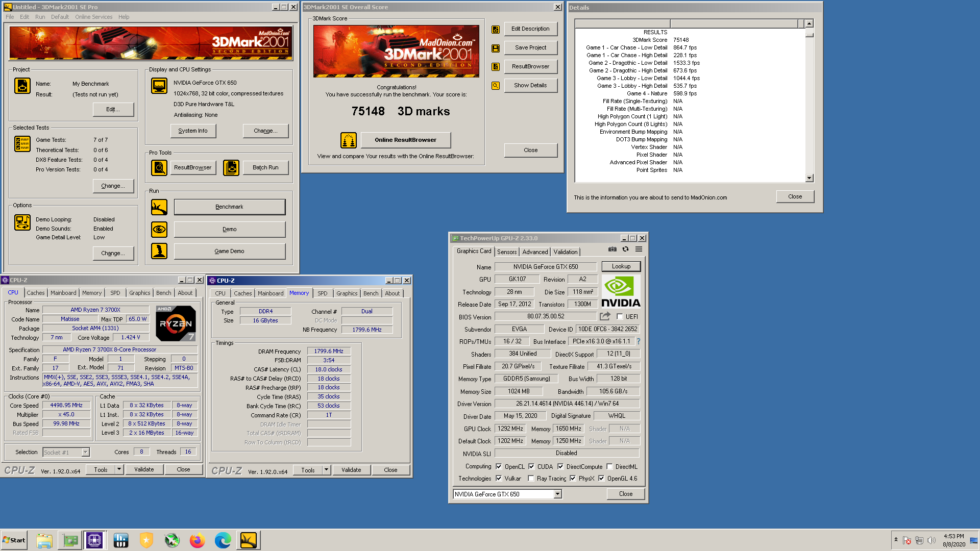Toggle the OpenCL checkbox
The height and width of the screenshot is (551, 980).
[499, 467]
